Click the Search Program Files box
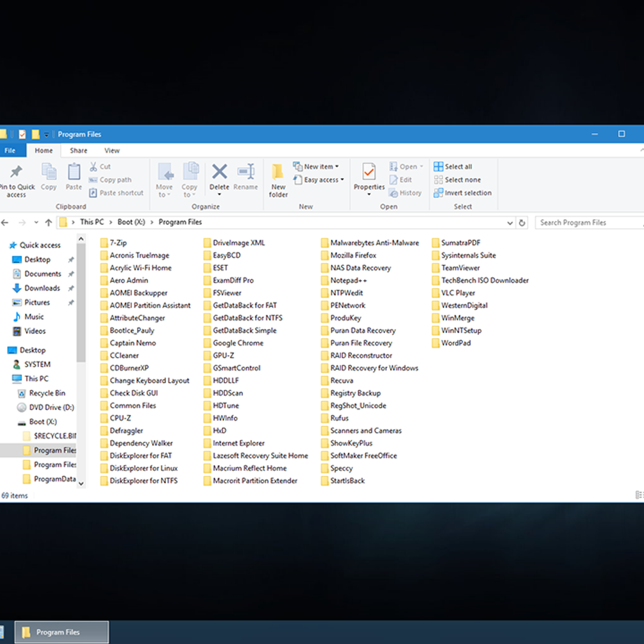Image resolution: width=644 pixels, height=644 pixels. coord(589,223)
